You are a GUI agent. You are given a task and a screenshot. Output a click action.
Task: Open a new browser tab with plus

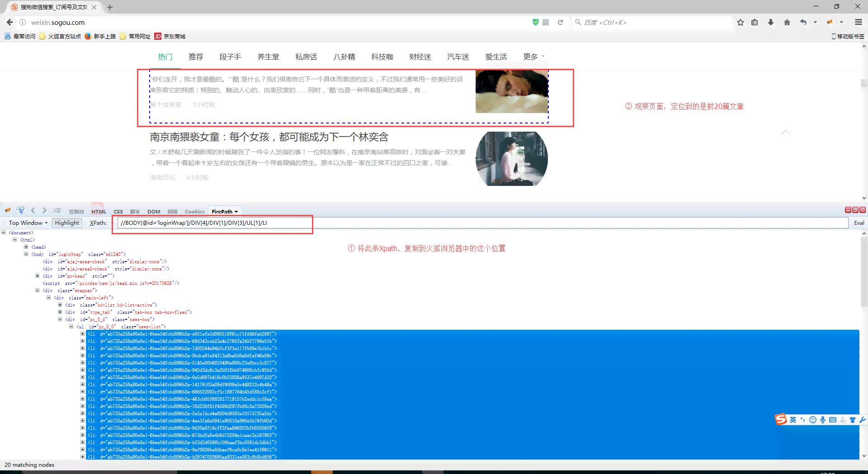(x=110, y=7)
